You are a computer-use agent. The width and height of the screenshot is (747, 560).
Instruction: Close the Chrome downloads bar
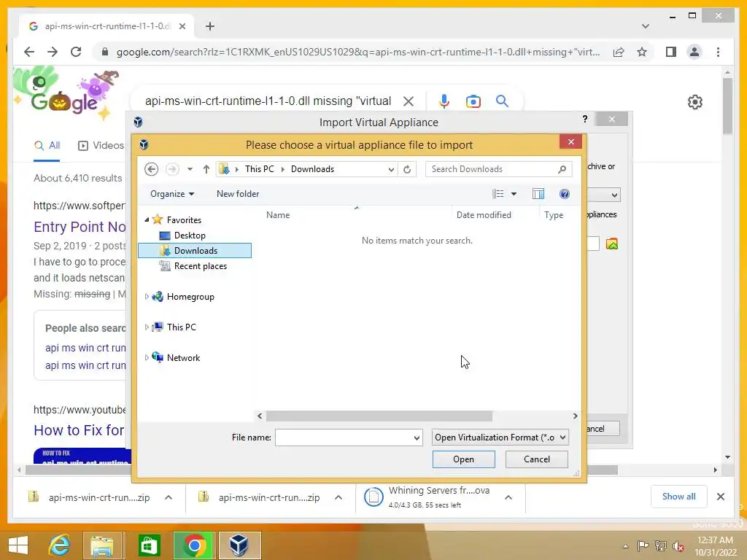pos(721,497)
